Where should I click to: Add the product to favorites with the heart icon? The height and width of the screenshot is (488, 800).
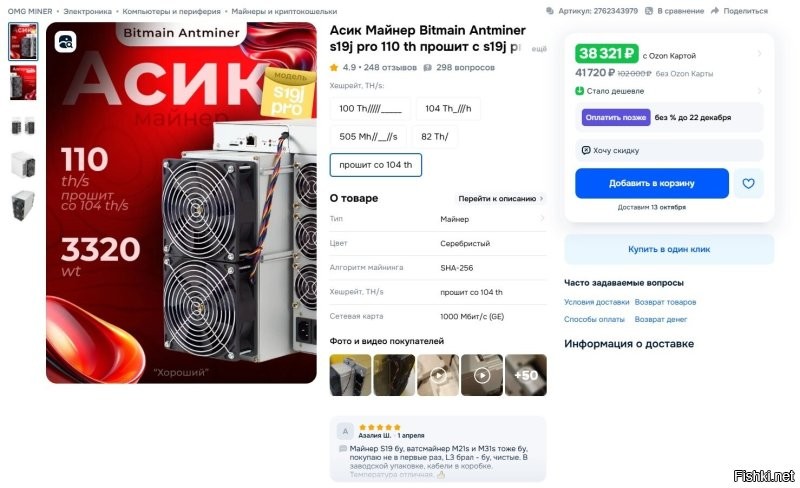(x=748, y=184)
